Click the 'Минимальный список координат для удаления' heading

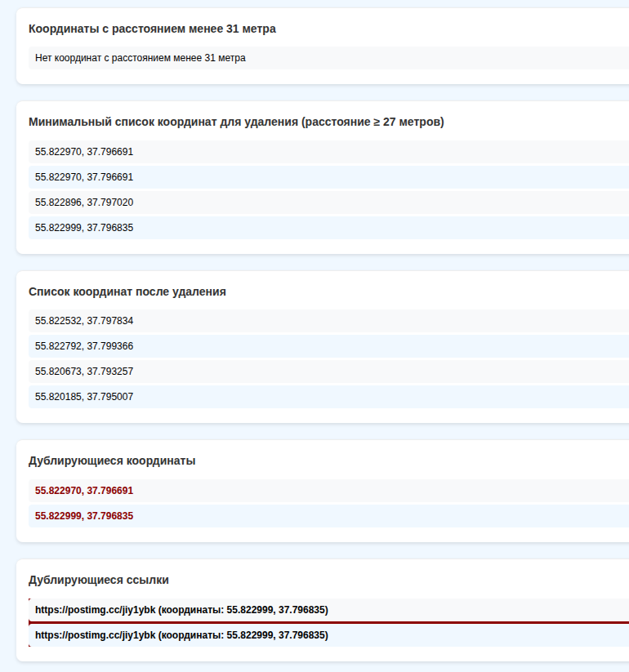click(x=236, y=122)
